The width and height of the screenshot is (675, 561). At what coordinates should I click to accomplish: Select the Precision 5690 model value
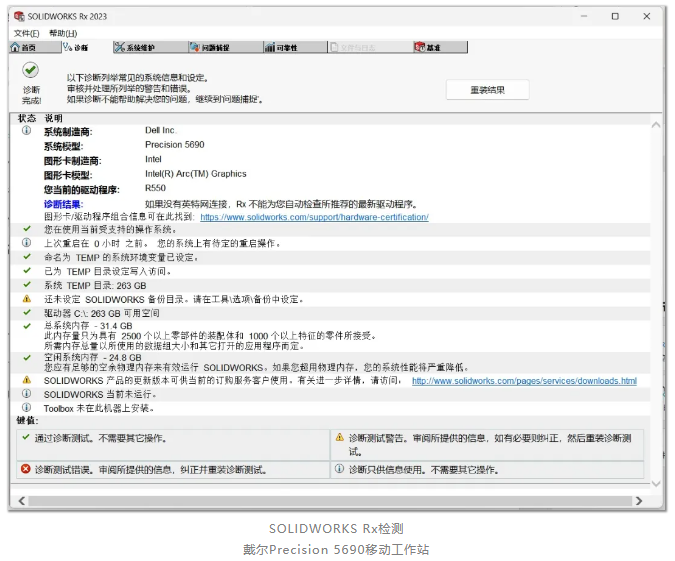[174, 145]
